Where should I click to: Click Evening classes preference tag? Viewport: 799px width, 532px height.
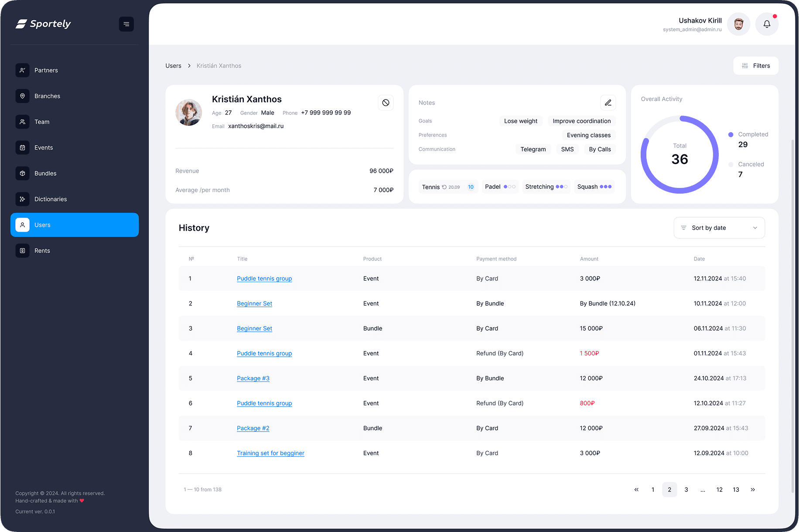(x=589, y=135)
